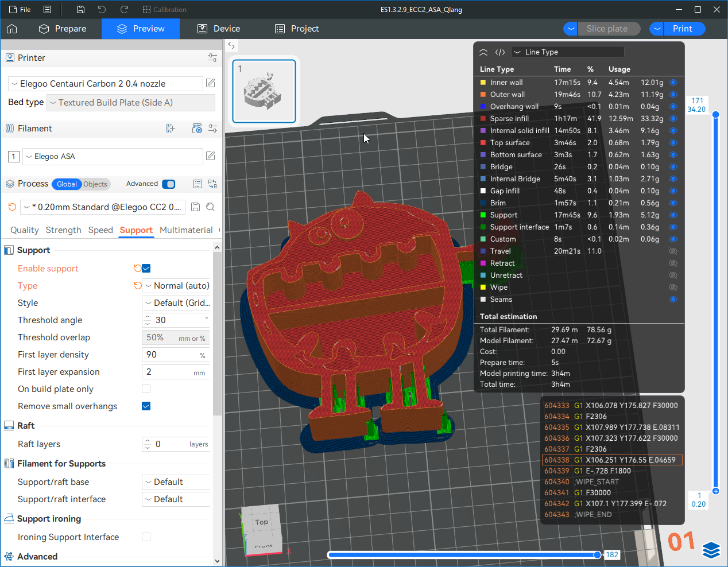Open the layers view icon at bottom right
728x567 pixels.
coord(711,550)
